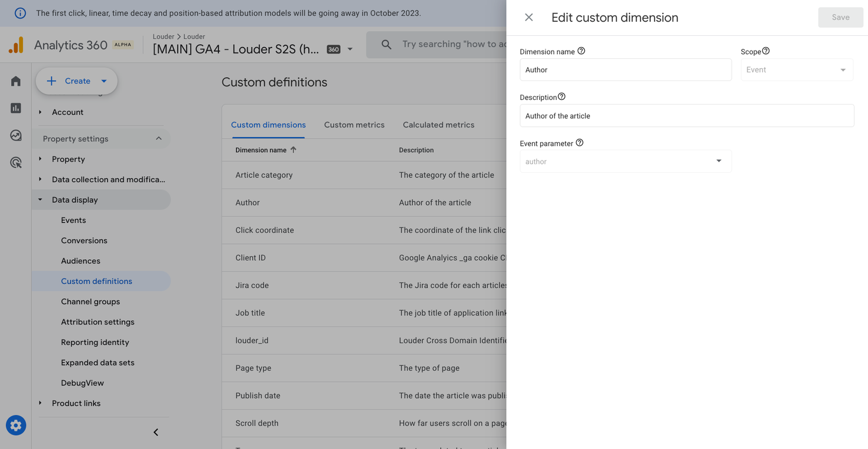
Task: Switch to the Calculated metrics tab
Action: click(438, 125)
